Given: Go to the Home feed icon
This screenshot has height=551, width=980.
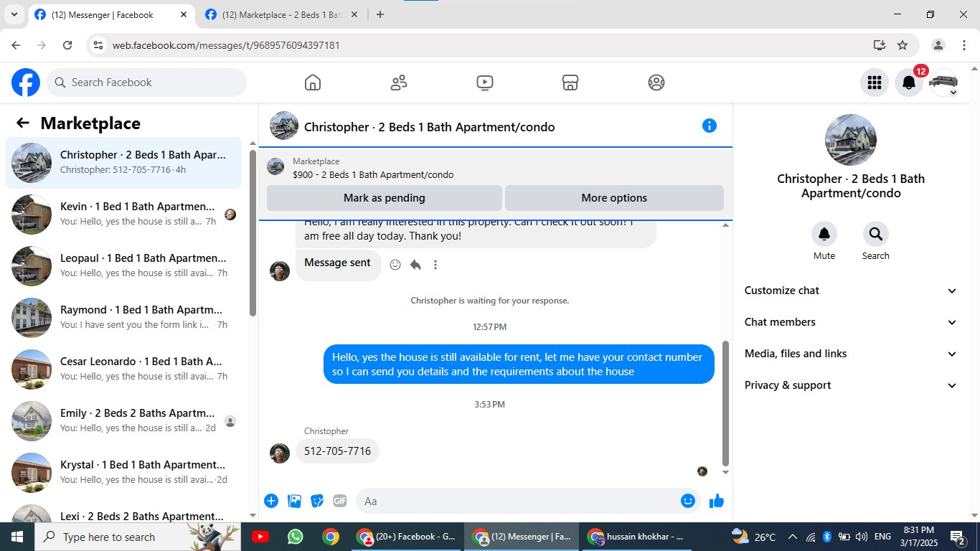Looking at the screenshot, I should tap(313, 83).
